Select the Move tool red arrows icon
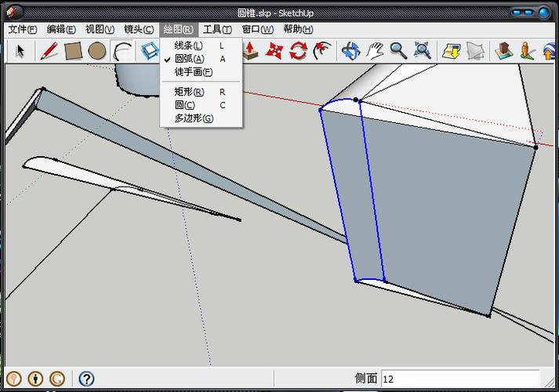Image resolution: width=559 pixels, height=392 pixels. (x=274, y=51)
